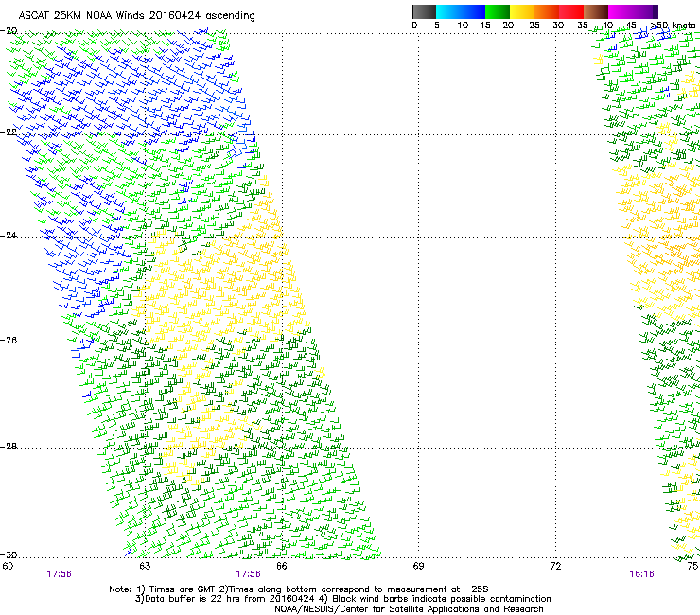700x615 pixels.
Task: Select the red 30-35 knots legend segment
Action: tap(571, 11)
